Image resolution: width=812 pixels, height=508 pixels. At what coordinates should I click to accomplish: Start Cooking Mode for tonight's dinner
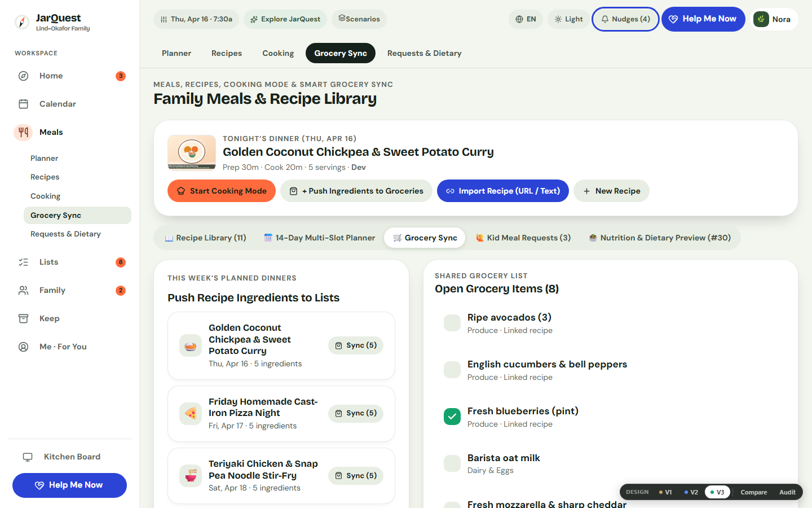click(222, 191)
